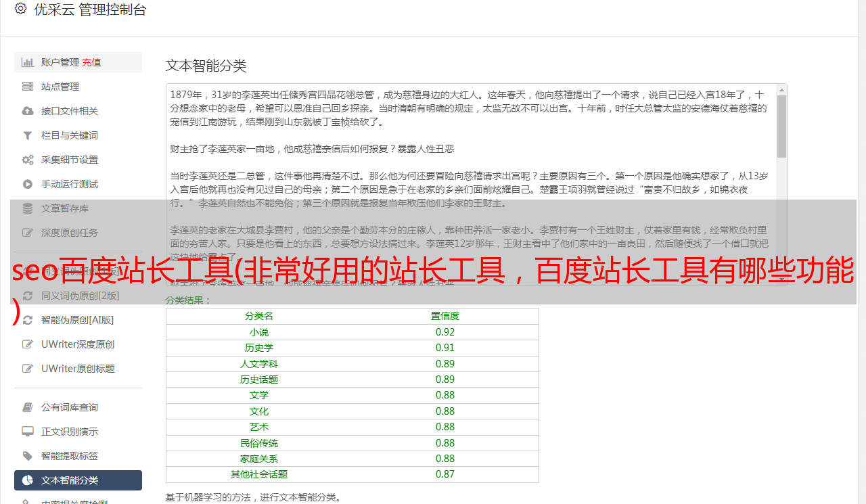Go to UWriter原创标题 in the sidebar
Viewport: 866px width, 504px height.
click(x=78, y=369)
